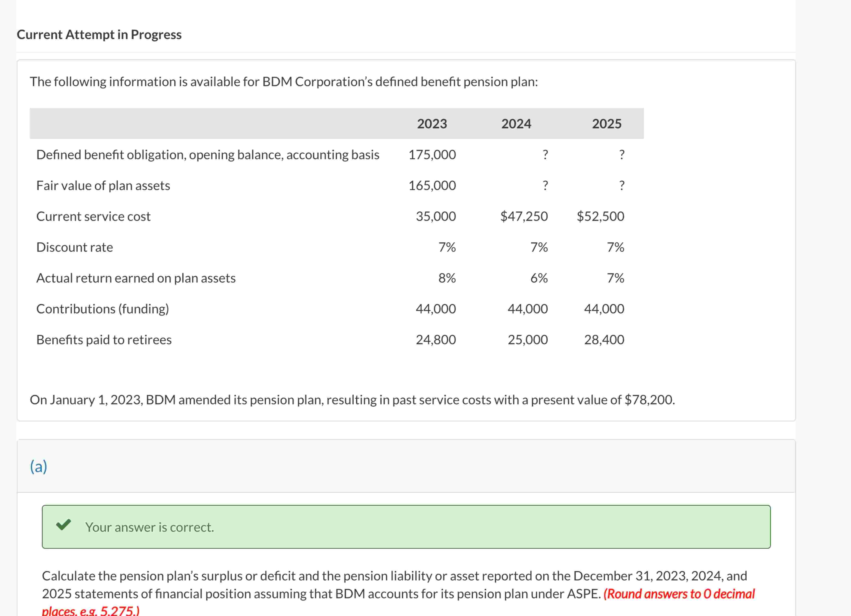Viewport: 851px width, 616px height.
Task: Click the 2024 question mark for plan assets
Action: (x=545, y=185)
